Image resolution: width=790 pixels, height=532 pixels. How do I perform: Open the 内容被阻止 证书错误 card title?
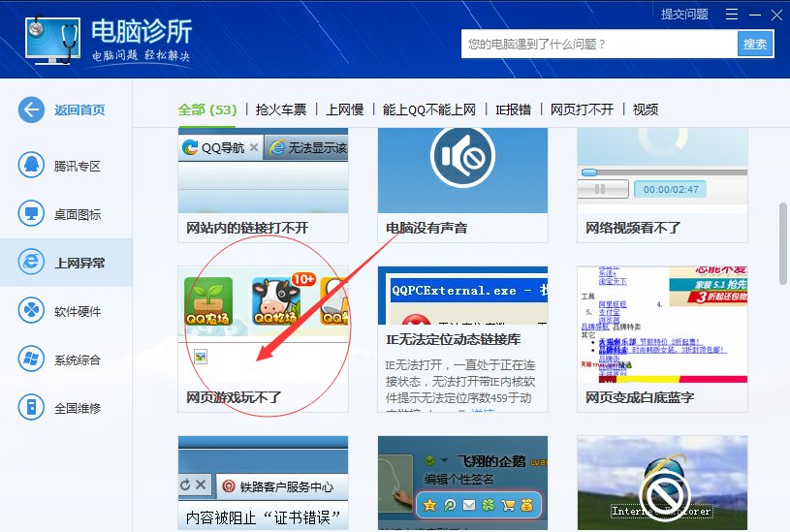[x=263, y=517]
